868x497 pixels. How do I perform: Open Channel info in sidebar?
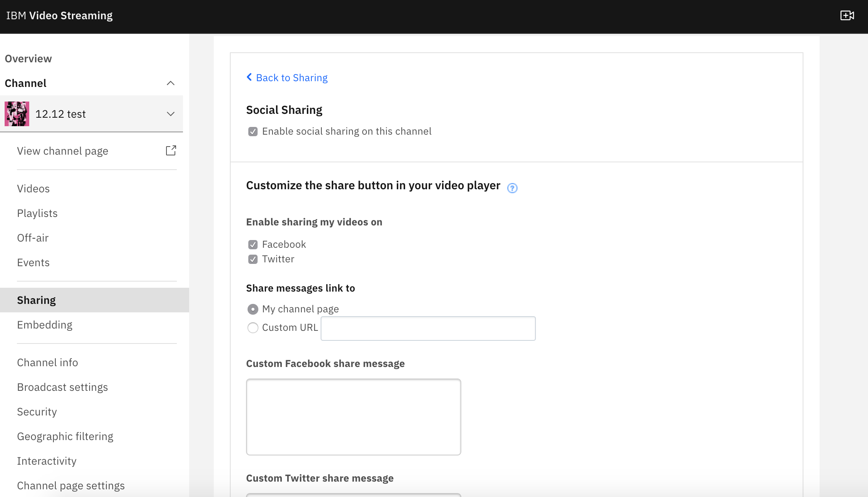tap(48, 362)
